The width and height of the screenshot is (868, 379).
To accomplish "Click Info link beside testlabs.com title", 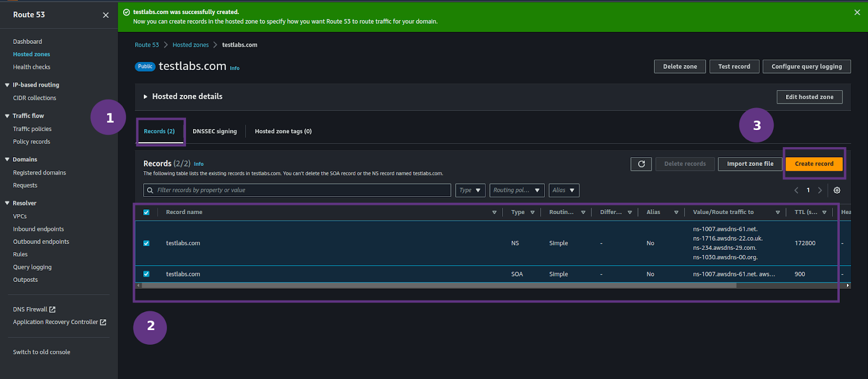I will tap(234, 68).
